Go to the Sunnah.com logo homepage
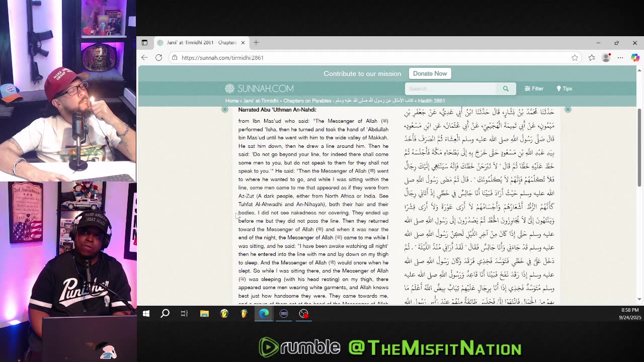The height and width of the screenshot is (362, 644). pos(259,88)
